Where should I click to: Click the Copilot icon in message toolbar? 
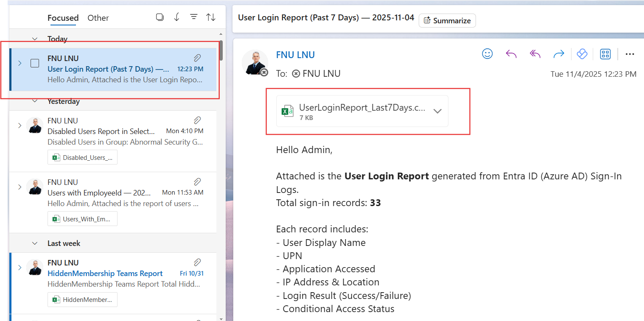[582, 54]
